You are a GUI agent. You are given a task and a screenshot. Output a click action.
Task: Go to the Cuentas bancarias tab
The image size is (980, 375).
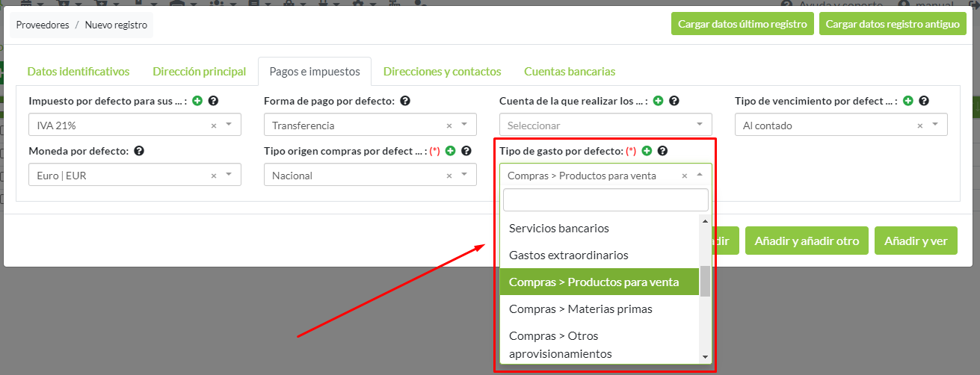point(570,72)
